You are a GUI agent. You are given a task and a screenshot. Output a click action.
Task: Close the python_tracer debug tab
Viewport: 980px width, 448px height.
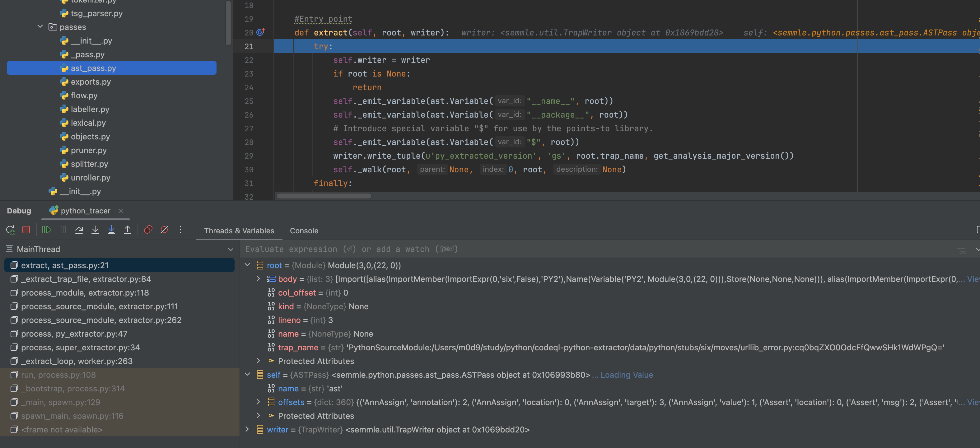pos(121,211)
